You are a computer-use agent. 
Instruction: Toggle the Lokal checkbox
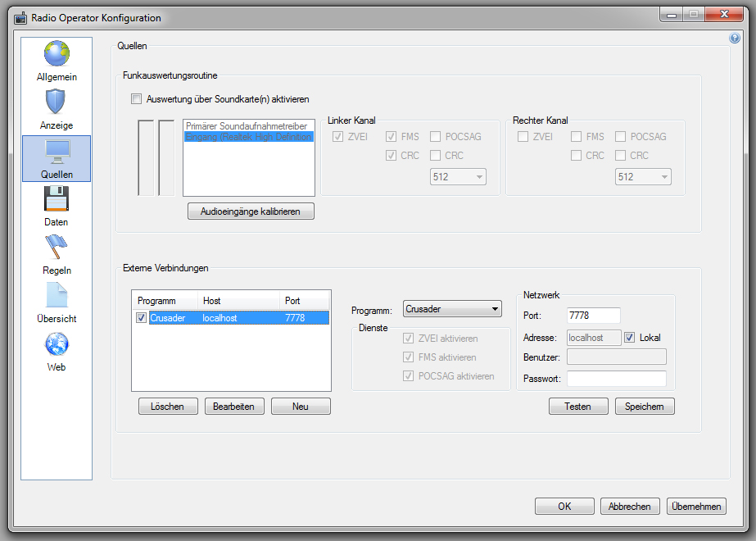[629, 338]
